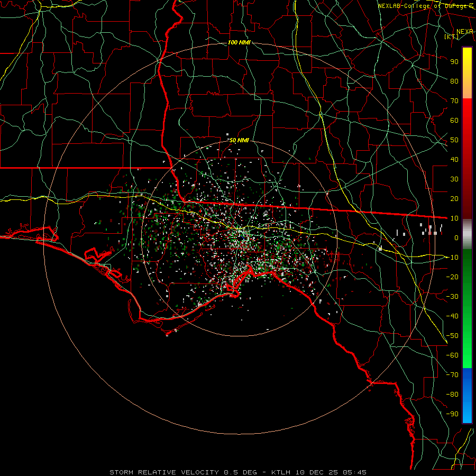Pick the blue bottom segment of the color bar
Screen dimensions: 476x476
(x=467, y=395)
